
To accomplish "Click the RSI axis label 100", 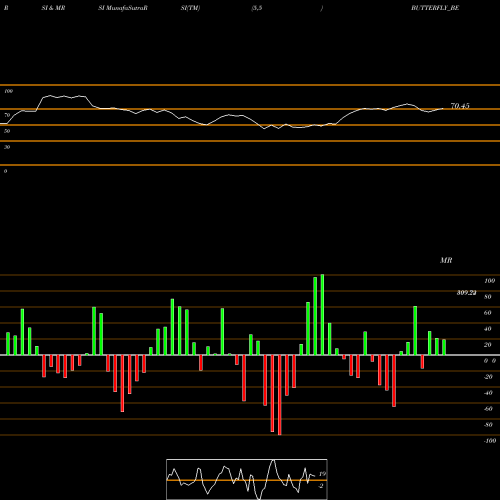I will coord(8,91).
